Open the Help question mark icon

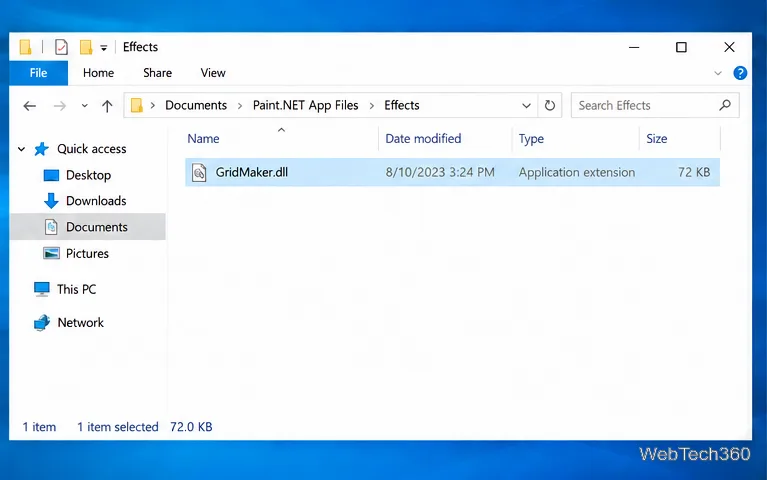740,73
